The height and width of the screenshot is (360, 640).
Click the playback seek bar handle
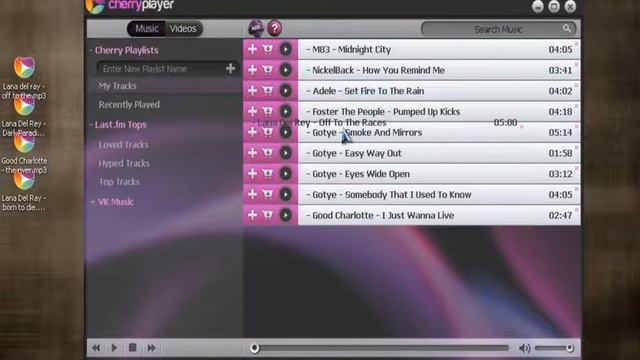coord(255,348)
